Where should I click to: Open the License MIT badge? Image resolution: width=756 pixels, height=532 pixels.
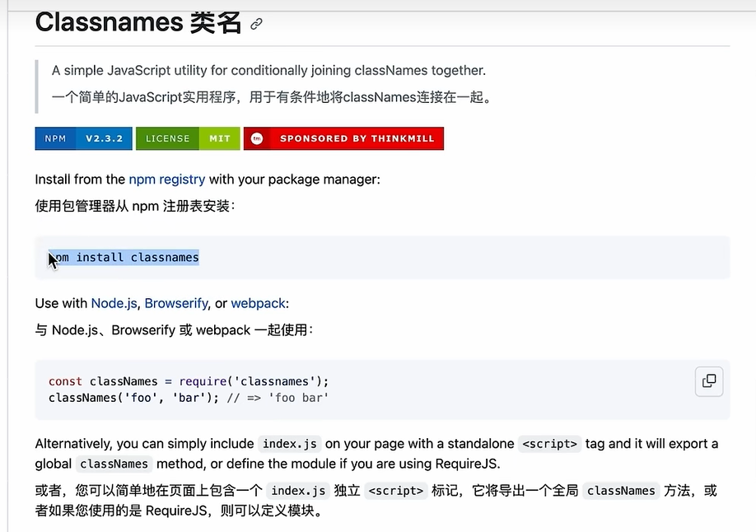click(188, 138)
